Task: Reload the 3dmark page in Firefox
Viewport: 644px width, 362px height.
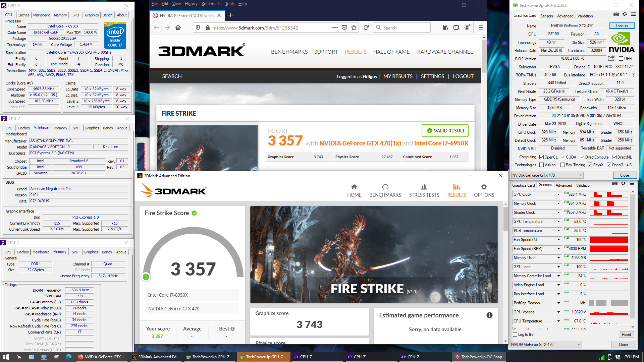Action: pyautogui.click(x=366, y=27)
